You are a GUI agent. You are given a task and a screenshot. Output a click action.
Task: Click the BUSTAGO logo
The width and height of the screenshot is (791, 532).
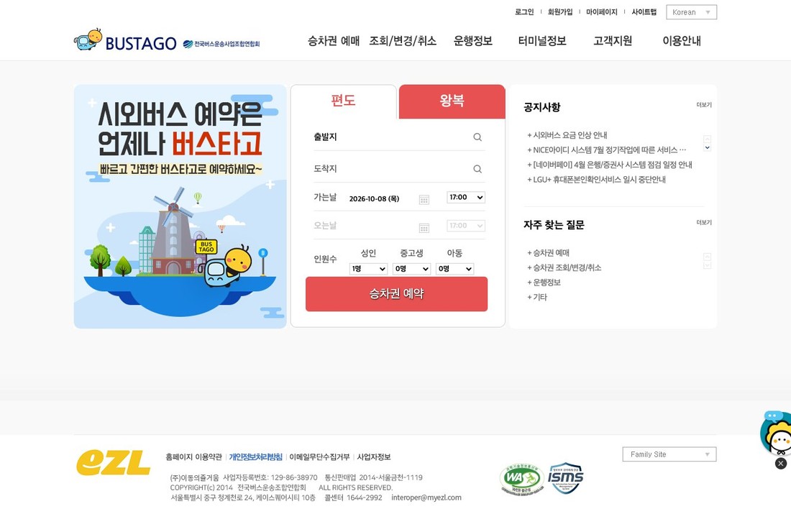point(125,40)
